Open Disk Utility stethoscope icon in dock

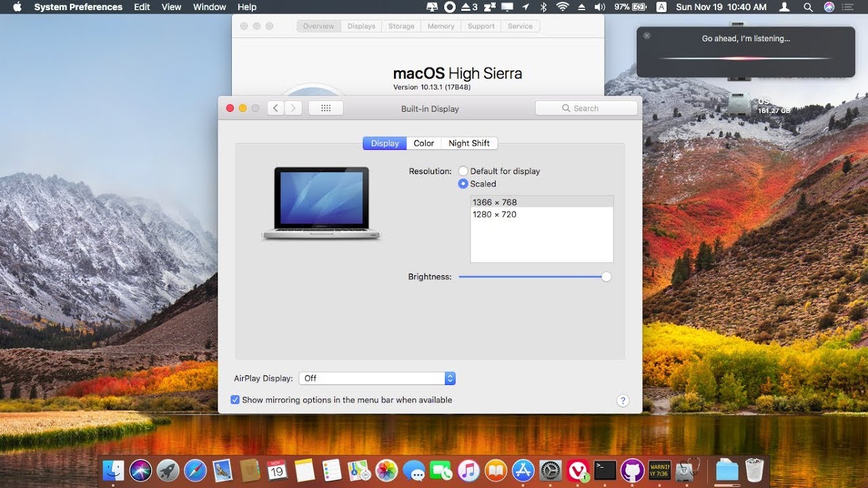pos(687,470)
